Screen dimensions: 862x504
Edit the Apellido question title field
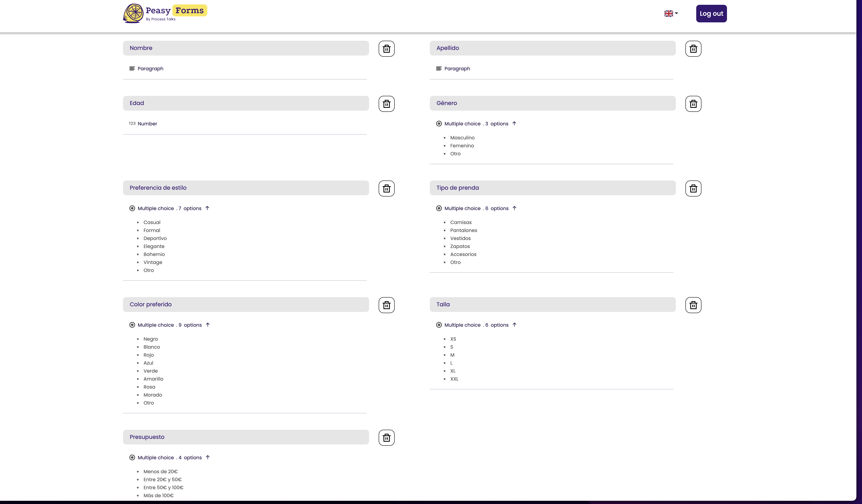coord(553,48)
